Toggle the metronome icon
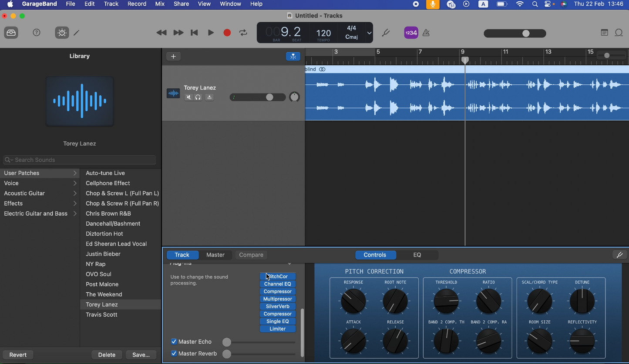Screen dimensions: 629x364 [427, 33]
